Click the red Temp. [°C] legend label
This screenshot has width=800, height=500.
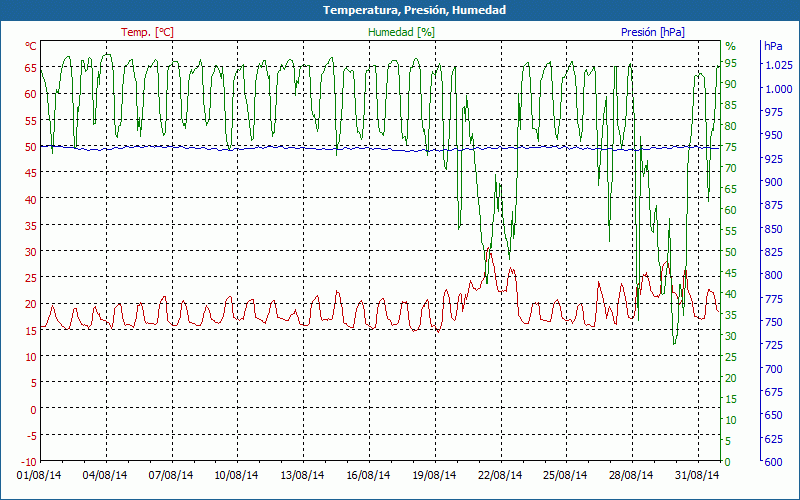(x=147, y=32)
